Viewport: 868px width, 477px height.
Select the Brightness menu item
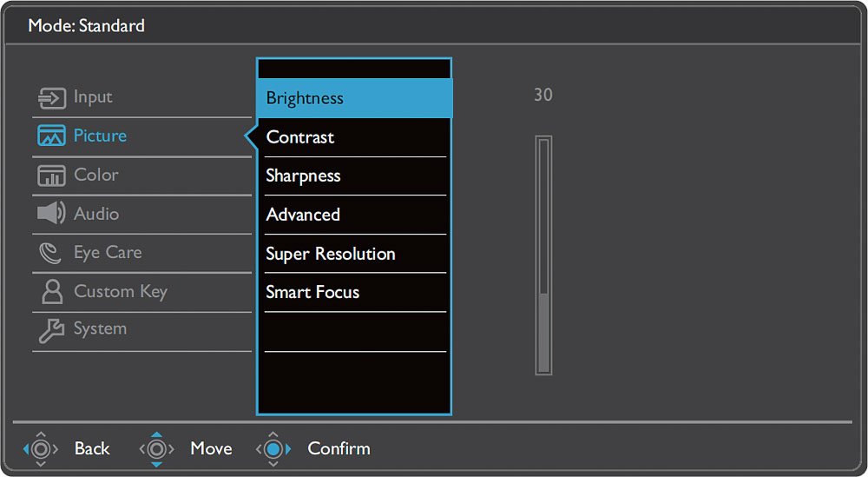pos(354,98)
